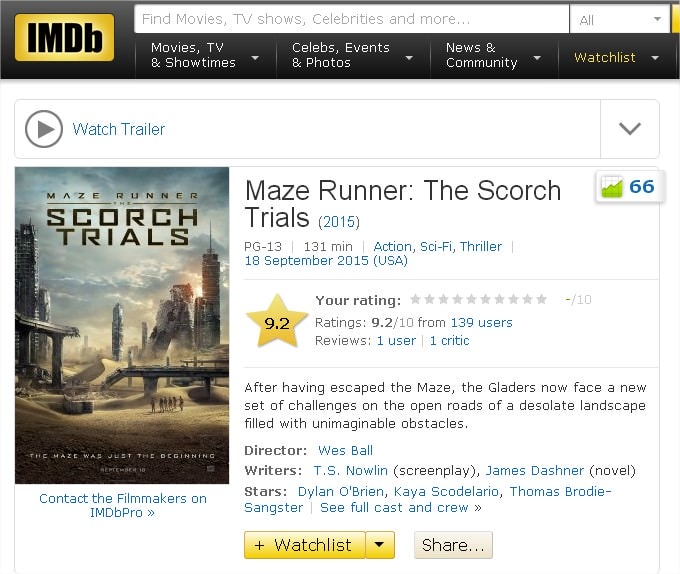
Task: Open Celebs, Events & Photos menu
Action: (x=353, y=55)
